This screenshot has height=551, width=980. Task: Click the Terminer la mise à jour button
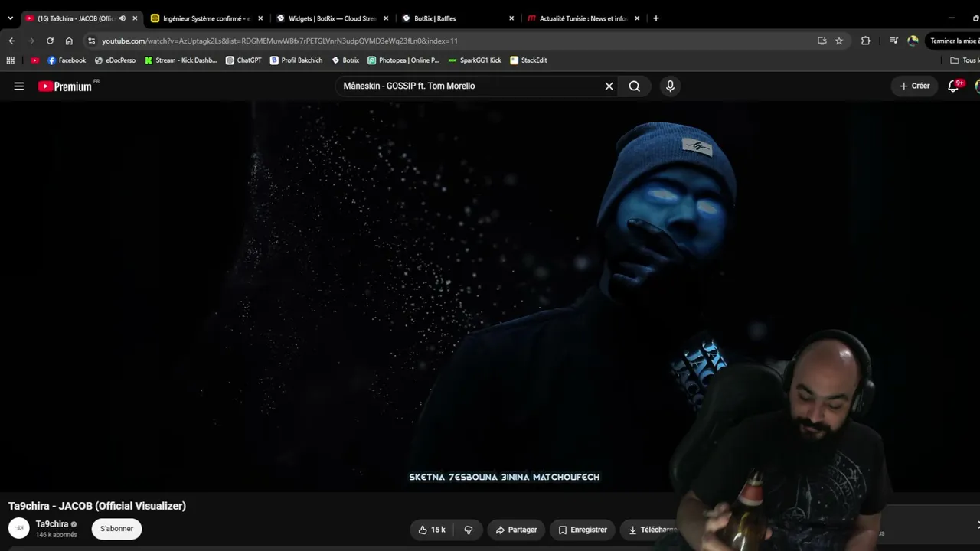click(953, 41)
